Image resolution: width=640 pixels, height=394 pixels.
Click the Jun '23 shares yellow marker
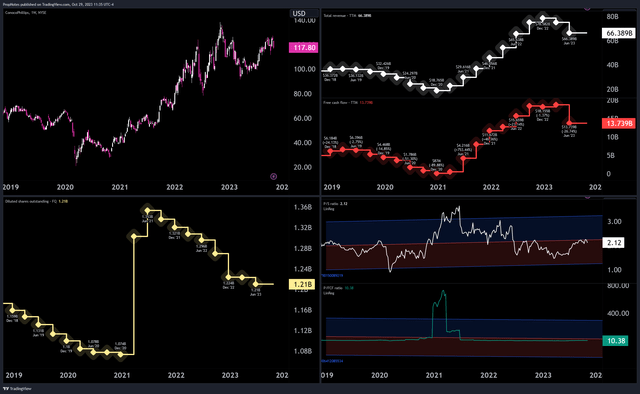[256, 284]
